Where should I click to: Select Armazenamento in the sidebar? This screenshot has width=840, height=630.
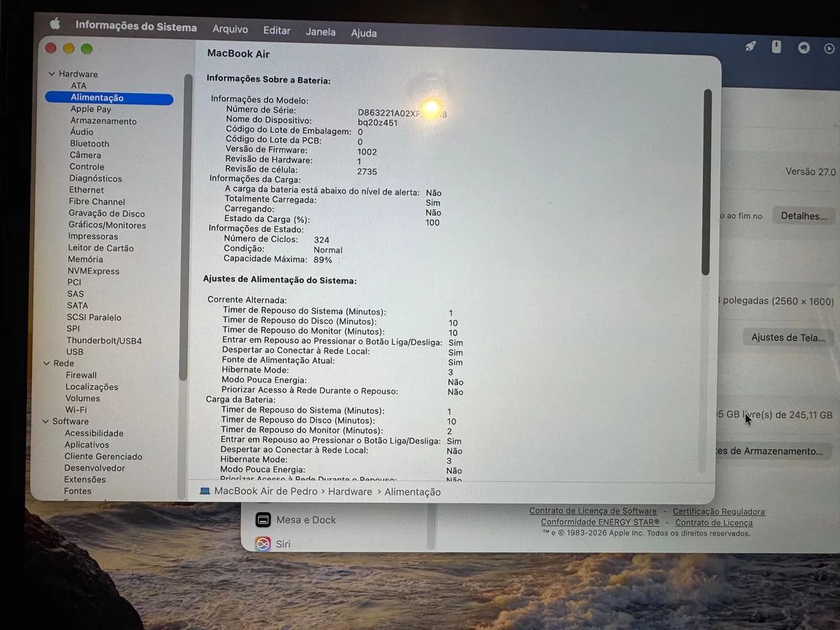pos(104,121)
